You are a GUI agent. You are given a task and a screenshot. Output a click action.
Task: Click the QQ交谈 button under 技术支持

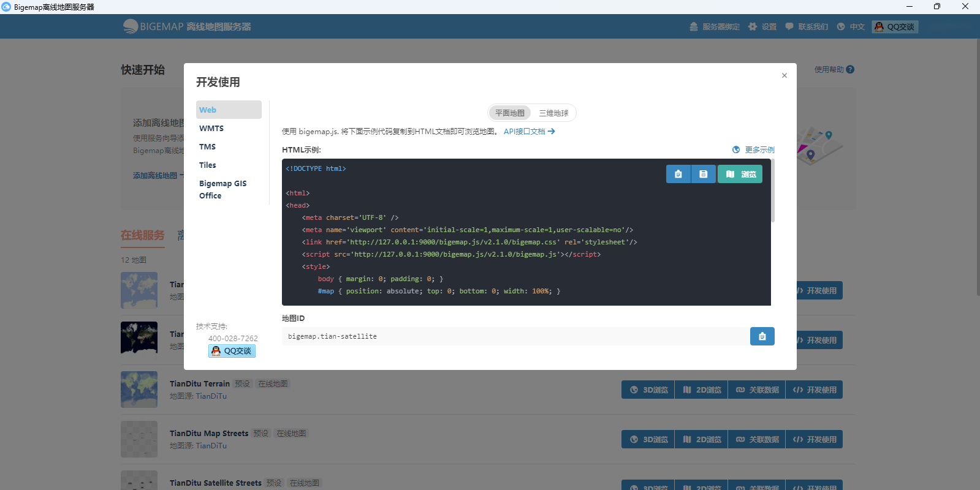[x=232, y=351]
